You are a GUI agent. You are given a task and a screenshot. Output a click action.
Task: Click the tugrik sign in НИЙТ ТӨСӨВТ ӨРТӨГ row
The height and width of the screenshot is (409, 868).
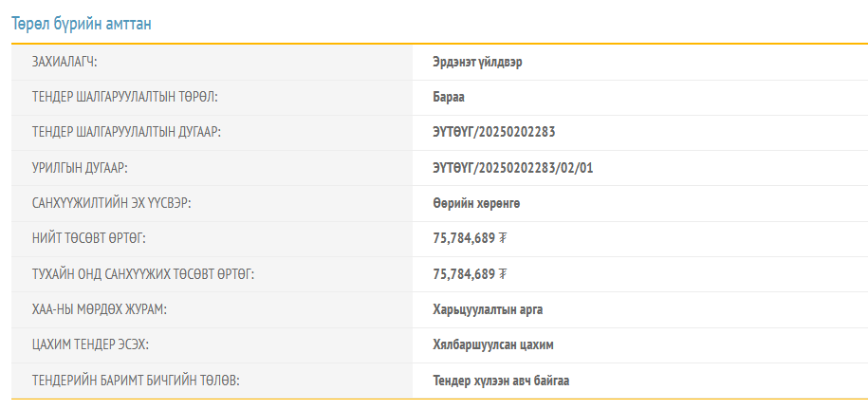(503, 239)
